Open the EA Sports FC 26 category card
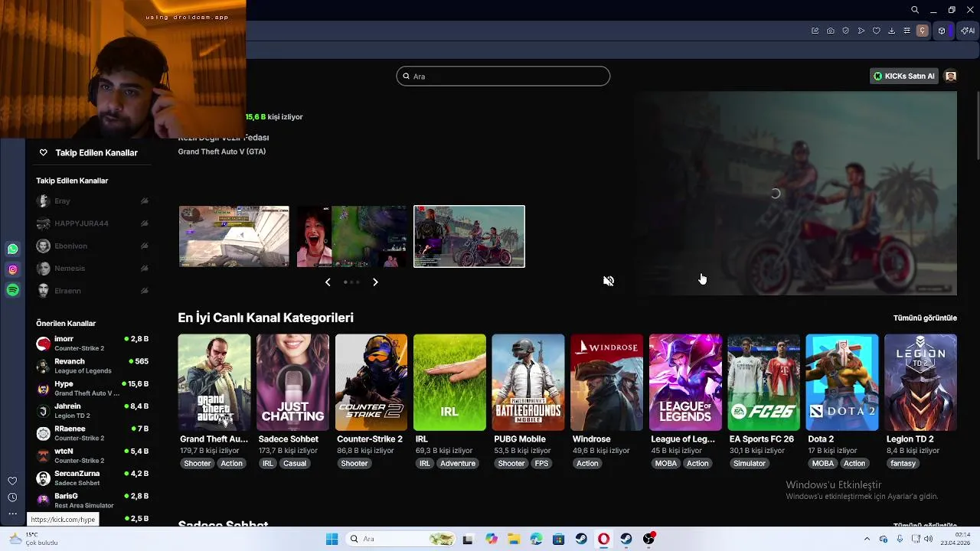The height and width of the screenshot is (551, 980). pos(763,383)
